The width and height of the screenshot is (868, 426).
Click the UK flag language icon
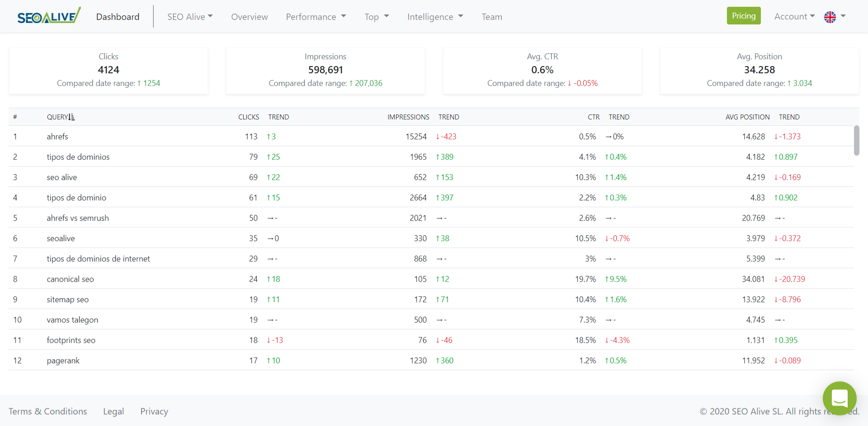[830, 17]
